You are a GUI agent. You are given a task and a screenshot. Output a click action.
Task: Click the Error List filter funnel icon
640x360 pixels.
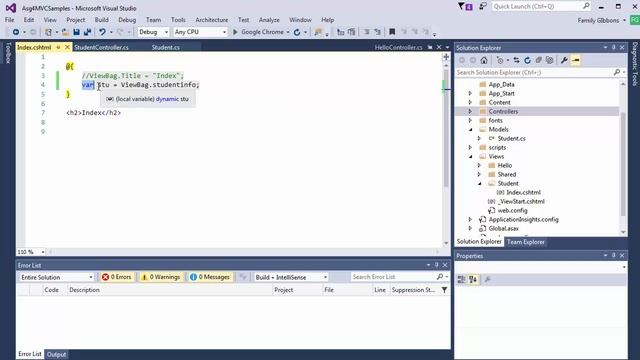(x=444, y=290)
